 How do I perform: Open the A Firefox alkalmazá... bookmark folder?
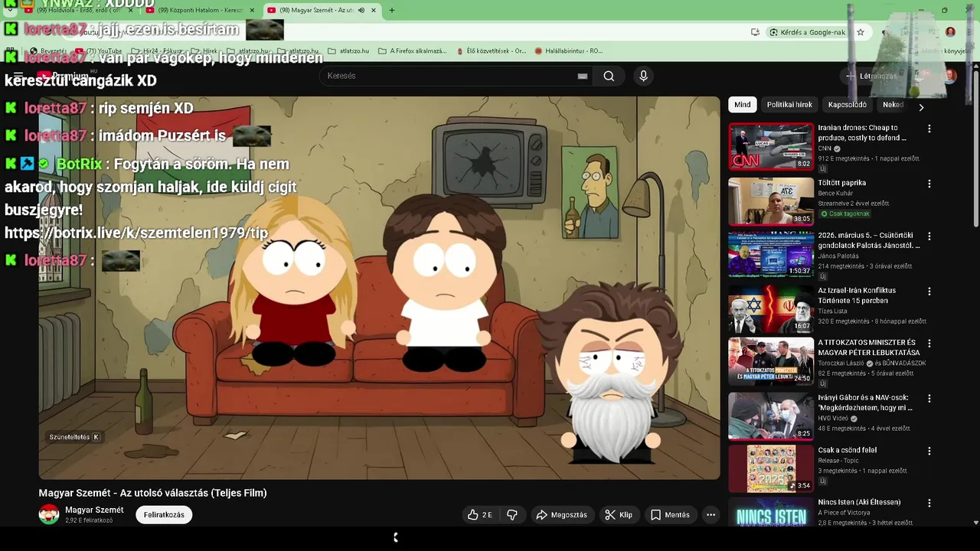tap(413, 51)
